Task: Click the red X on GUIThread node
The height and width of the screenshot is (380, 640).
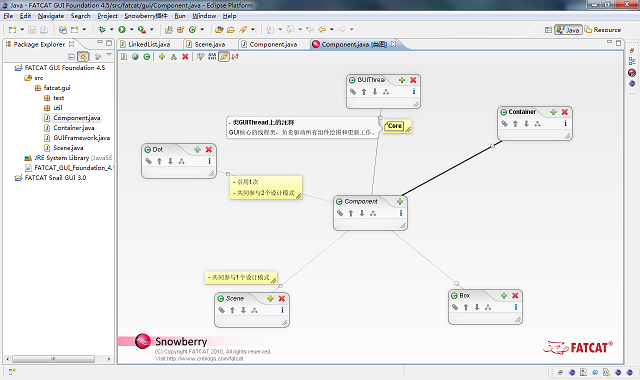Action: coord(413,80)
